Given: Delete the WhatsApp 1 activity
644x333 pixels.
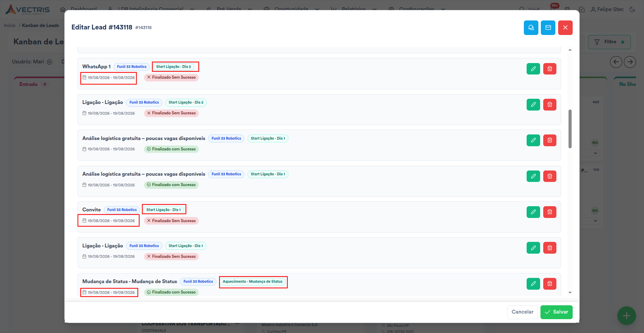Looking at the screenshot, I should tap(549, 69).
